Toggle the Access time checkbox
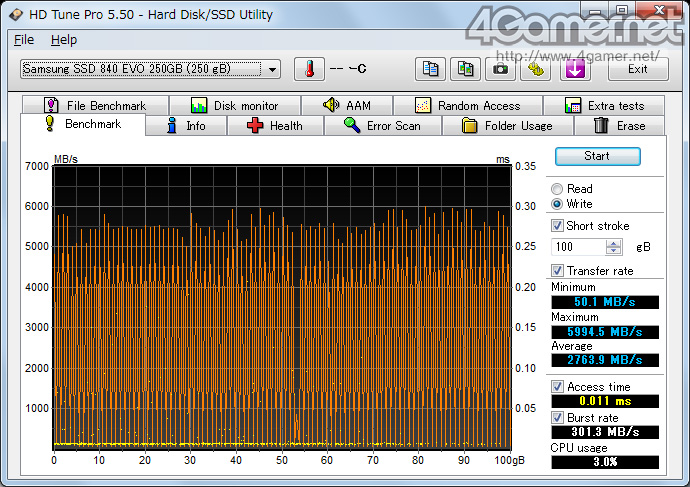 [557, 386]
